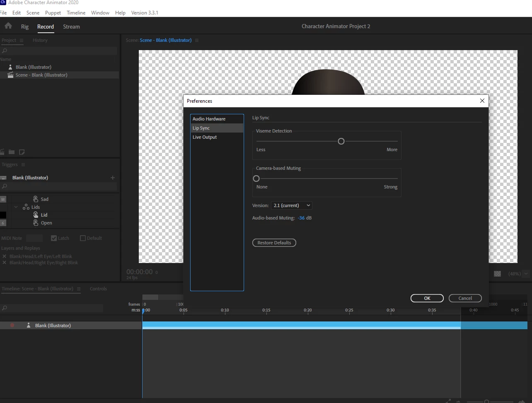Viewport: 532px width, 403px height.
Task: Click the edit original icon in Project
Action: pos(22,152)
